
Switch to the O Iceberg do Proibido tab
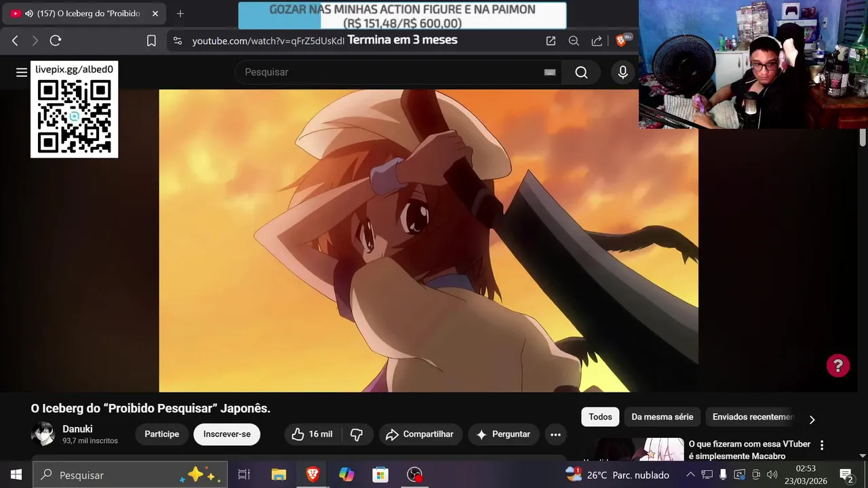[83, 14]
